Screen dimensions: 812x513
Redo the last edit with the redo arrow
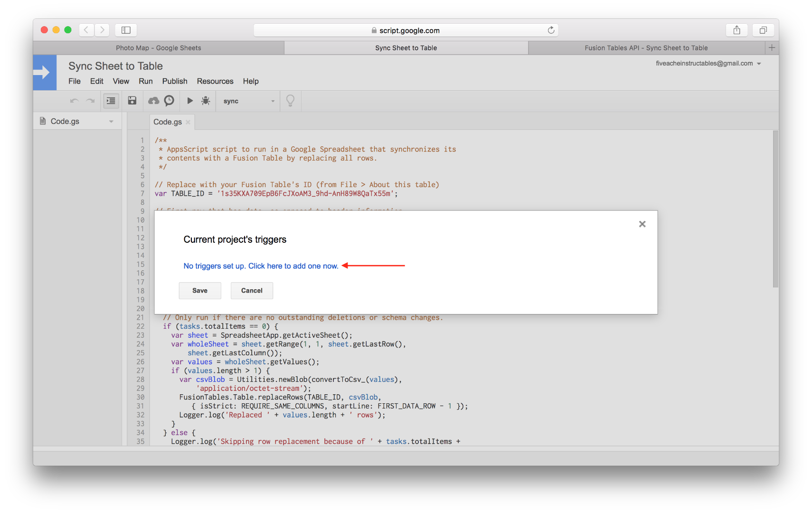click(91, 101)
